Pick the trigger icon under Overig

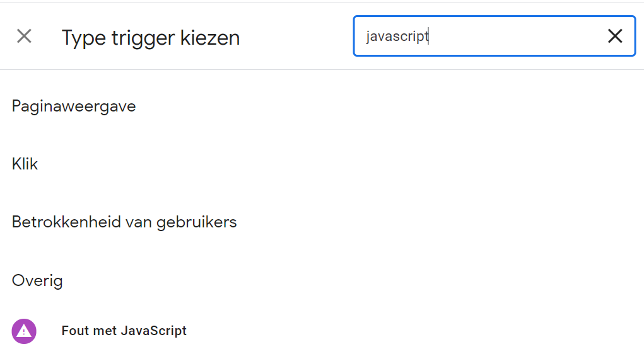[24, 331]
